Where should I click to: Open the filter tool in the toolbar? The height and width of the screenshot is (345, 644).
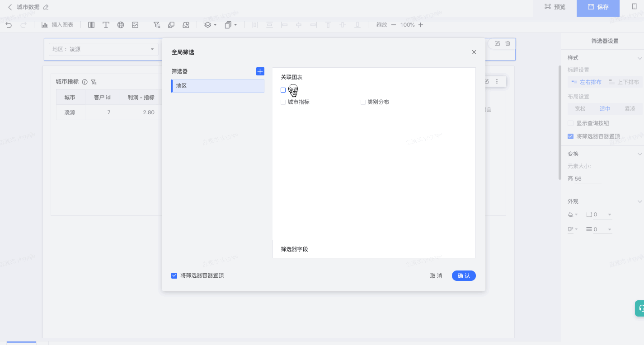[157, 25]
